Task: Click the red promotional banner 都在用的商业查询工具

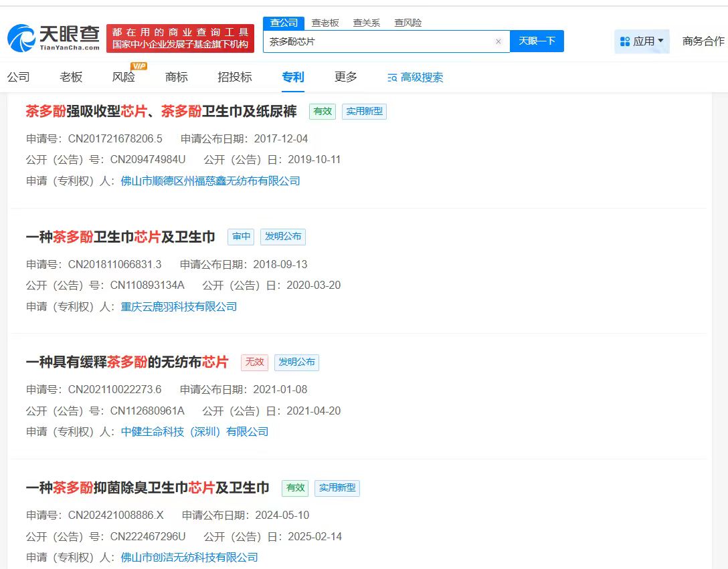Action: 180,39
